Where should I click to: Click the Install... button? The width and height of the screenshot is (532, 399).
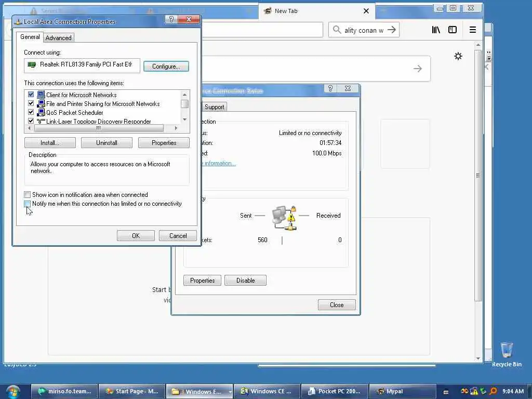click(x=50, y=143)
